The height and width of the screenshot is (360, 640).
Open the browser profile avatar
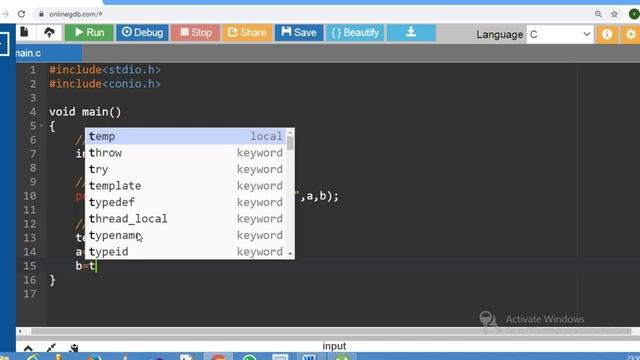(634, 14)
